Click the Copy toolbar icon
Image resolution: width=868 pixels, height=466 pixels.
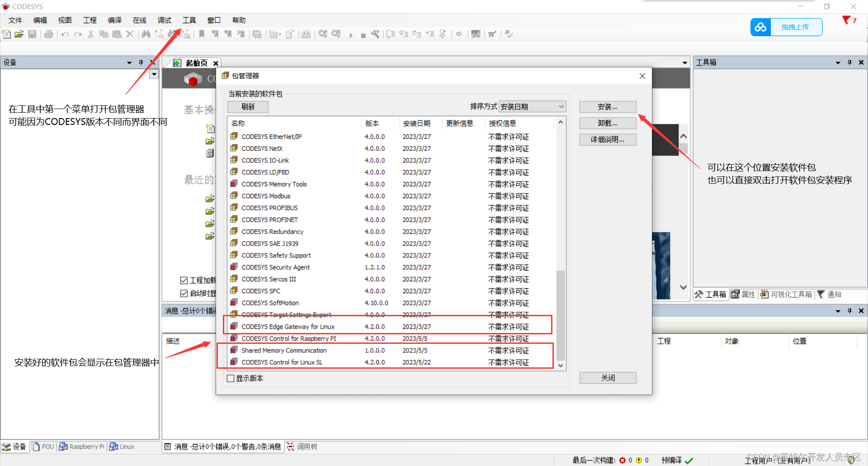click(x=104, y=34)
